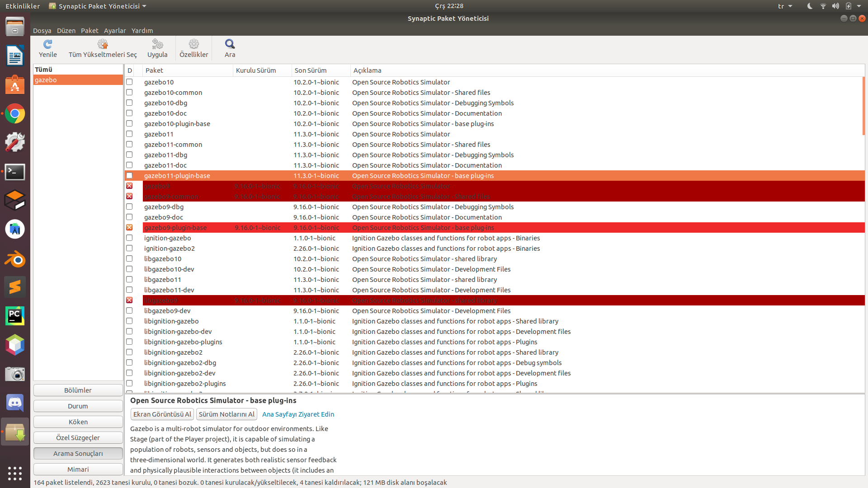Image resolution: width=868 pixels, height=488 pixels.
Task: Mark the gazebo10 package checkbox
Action: tap(129, 82)
